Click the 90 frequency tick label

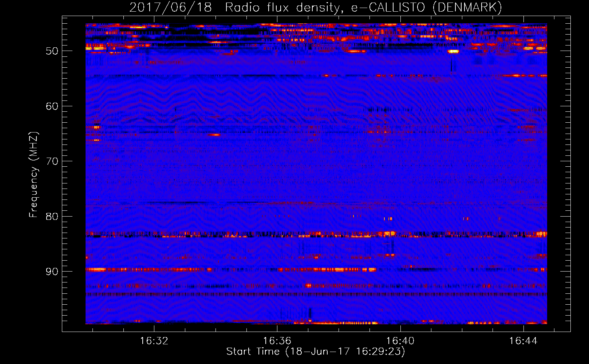(x=52, y=272)
